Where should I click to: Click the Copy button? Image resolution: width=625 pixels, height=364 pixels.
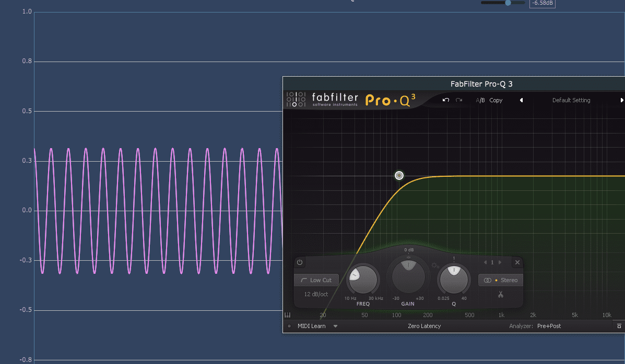pyautogui.click(x=496, y=100)
